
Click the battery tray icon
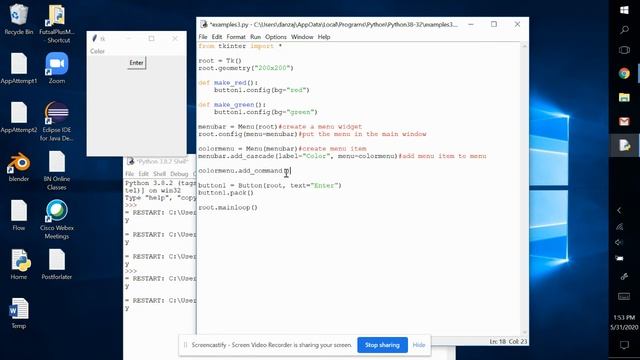tap(619, 258)
